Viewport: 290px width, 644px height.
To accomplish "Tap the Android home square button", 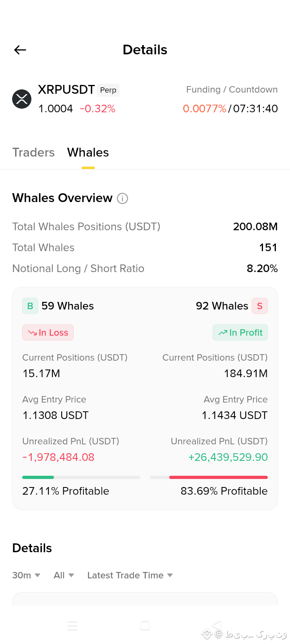I will [x=145, y=625].
